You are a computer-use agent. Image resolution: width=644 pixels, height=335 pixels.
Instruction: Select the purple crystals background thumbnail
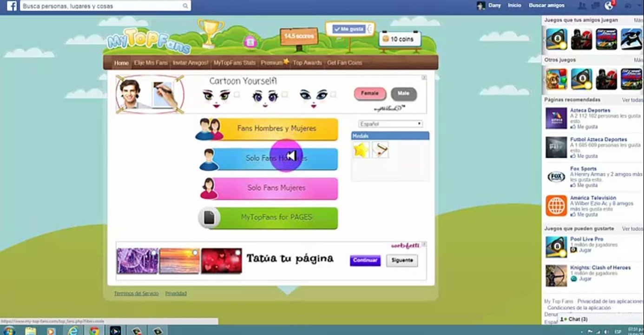(x=137, y=261)
